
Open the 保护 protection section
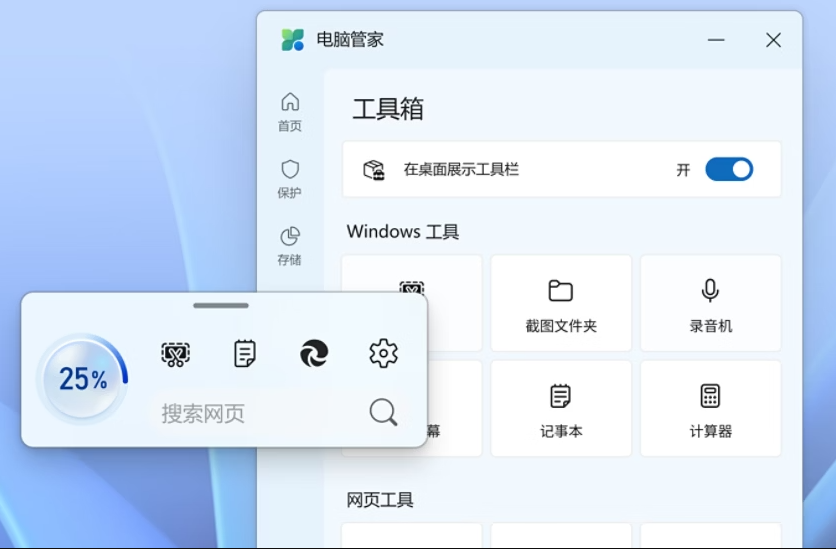[290, 179]
